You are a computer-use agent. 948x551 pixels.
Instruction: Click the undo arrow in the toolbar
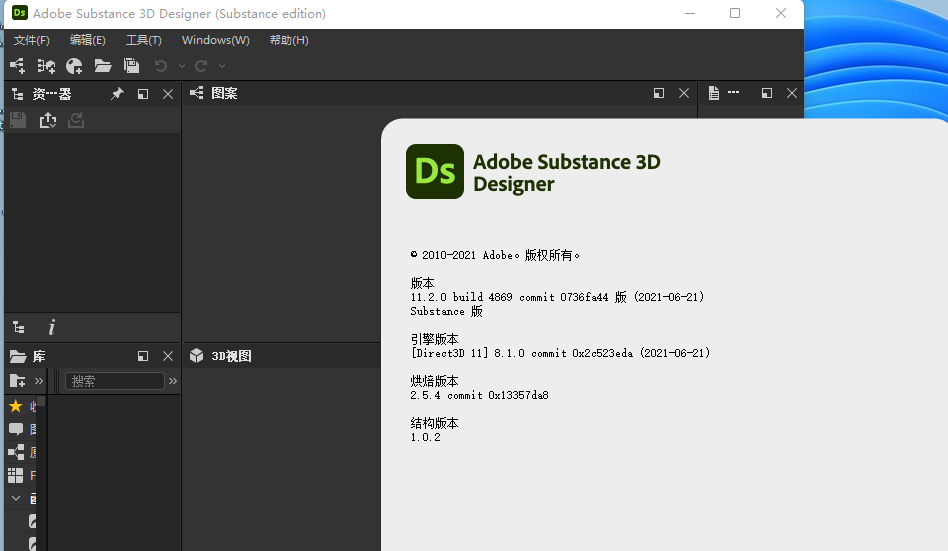[160, 66]
